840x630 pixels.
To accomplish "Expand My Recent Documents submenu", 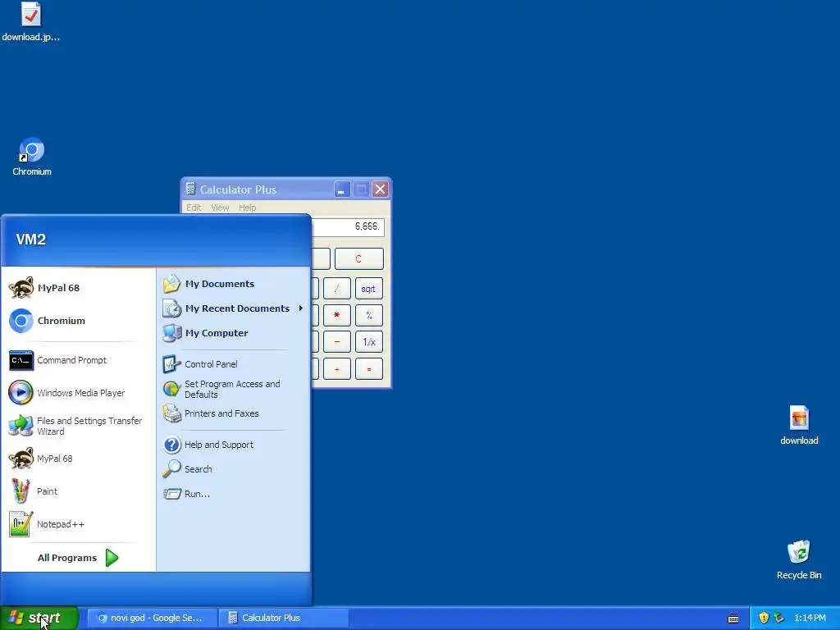I will click(233, 308).
